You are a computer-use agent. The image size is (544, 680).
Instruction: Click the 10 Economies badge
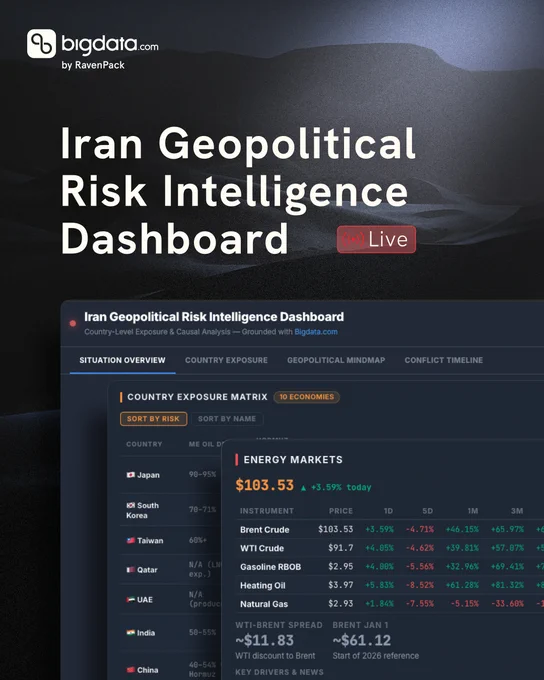tap(307, 397)
